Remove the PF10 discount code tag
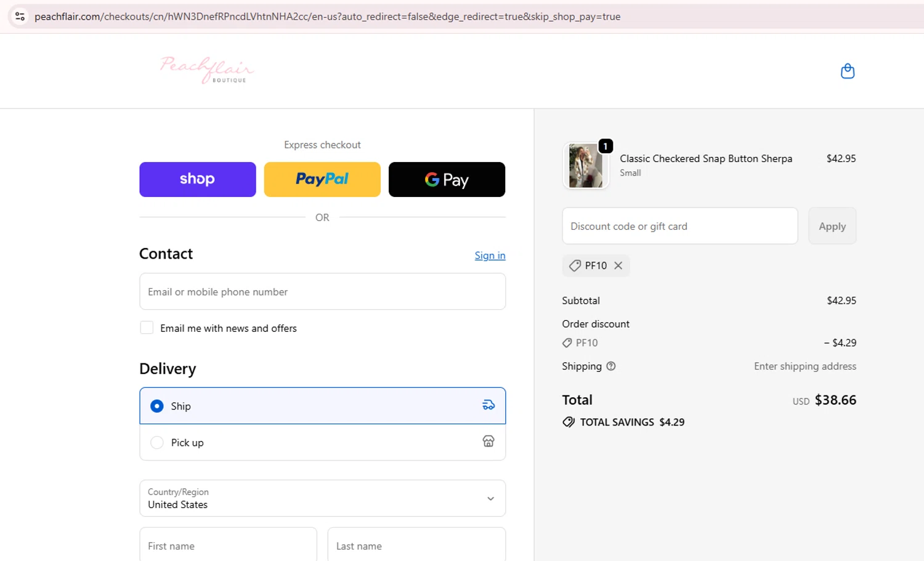Image resolution: width=924 pixels, height=561 pixels. (618, 265)
